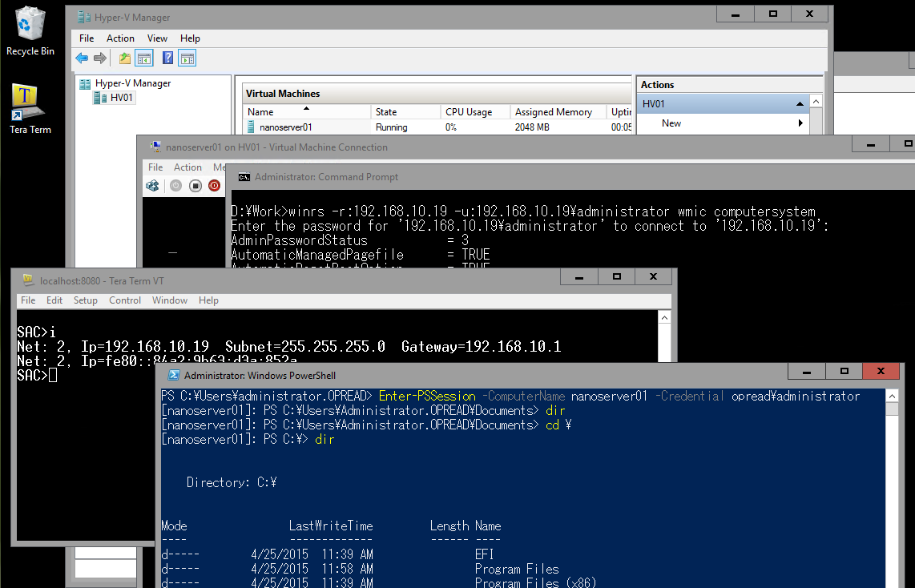This screenshot has width=915, height=588.
Task: Open the Tera Term desktop shortcut
Action: (x=30, y=109)
